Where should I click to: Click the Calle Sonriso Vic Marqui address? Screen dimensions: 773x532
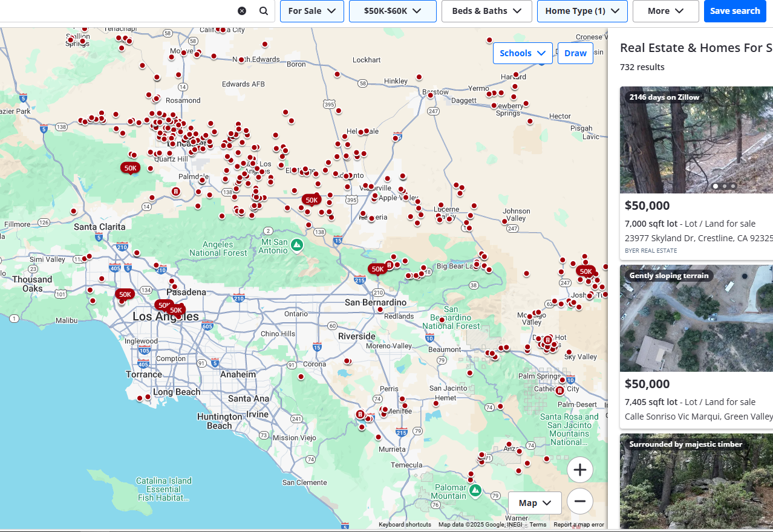tap(699, 417)
